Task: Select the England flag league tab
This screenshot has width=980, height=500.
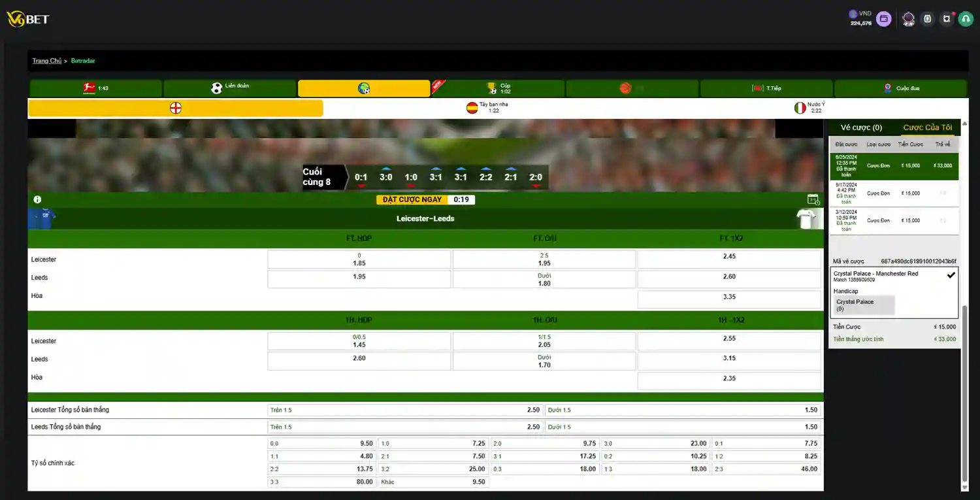Action: click(x=175, y=108)
